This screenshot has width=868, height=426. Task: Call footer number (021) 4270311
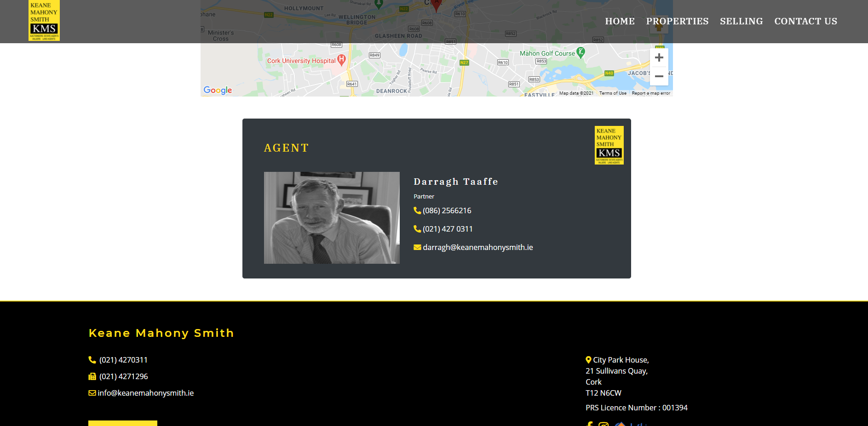click(x=123, y=360)
